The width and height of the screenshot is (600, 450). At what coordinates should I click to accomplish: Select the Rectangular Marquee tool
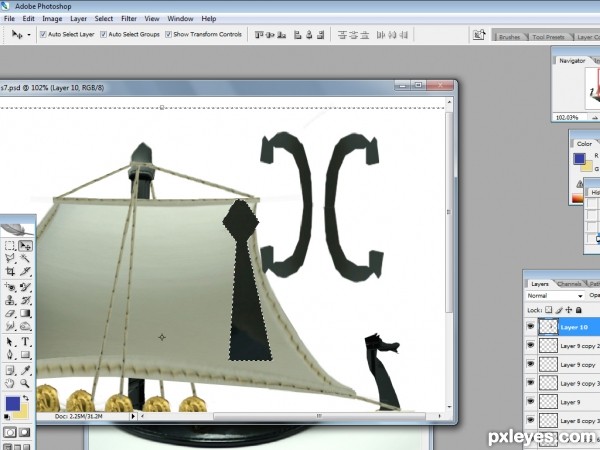pos(10,246)
